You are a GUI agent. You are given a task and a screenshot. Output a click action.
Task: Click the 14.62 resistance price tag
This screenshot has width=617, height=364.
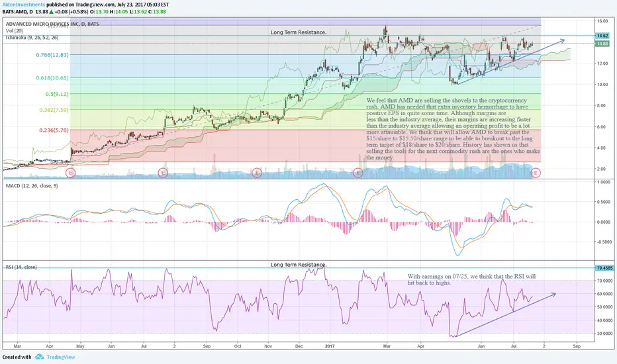[x=602, y=36]
